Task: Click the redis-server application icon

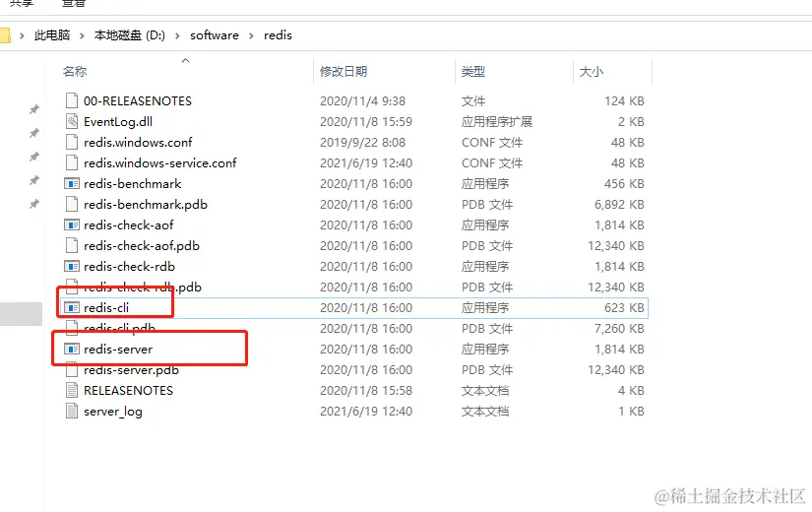Action: coord(72,350)
